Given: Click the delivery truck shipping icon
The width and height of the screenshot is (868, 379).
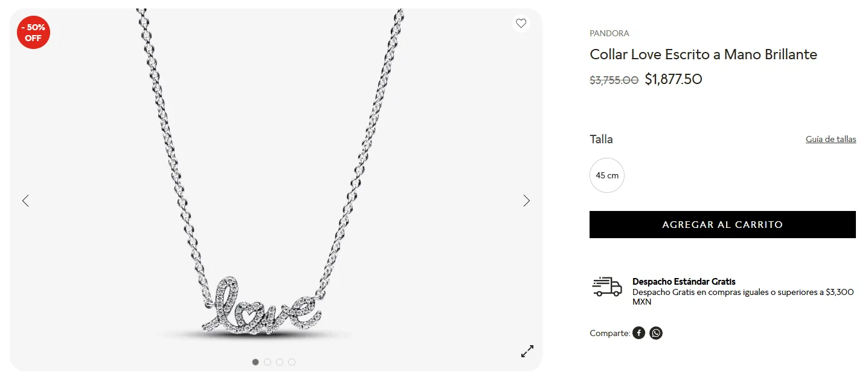Looking at the screenshot, I should click(607, 287).
